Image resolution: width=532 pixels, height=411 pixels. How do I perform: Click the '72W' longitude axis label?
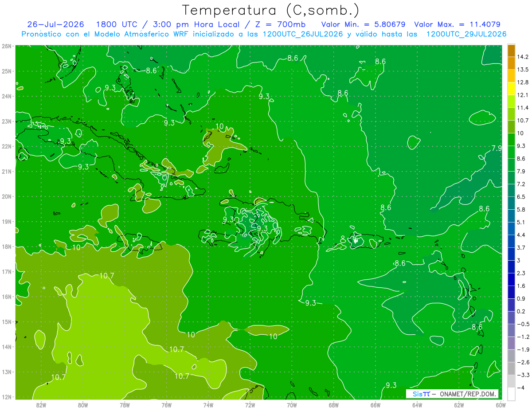(250, 405)
